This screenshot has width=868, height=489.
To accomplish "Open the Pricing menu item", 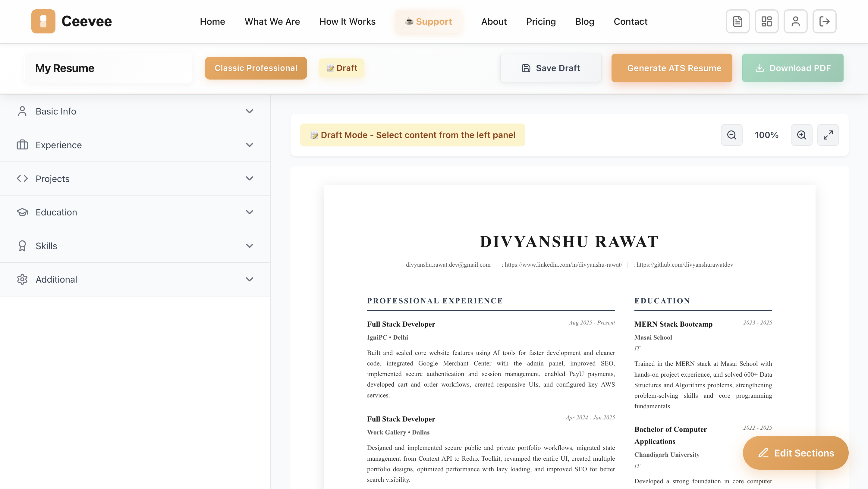I will pyautogui.click(x=541, y=22).
